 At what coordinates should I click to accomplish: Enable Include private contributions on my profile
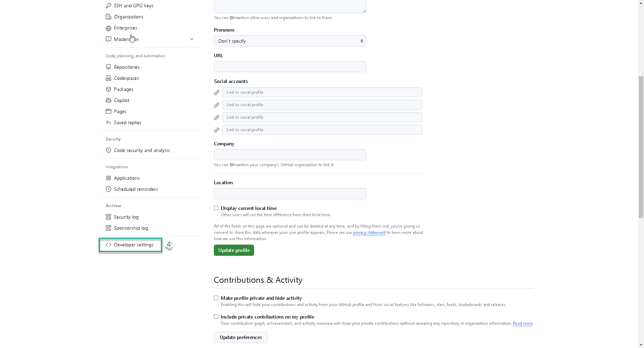[x=216, y=316]
